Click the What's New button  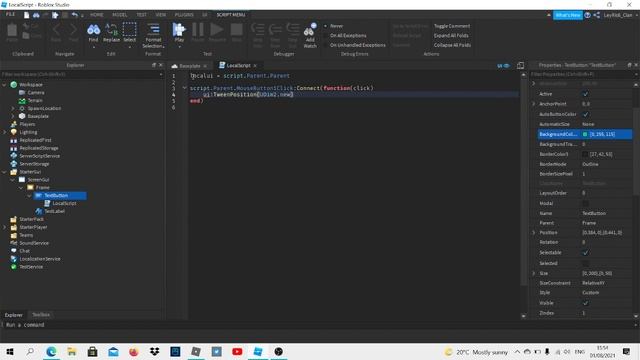pos(568,15)
